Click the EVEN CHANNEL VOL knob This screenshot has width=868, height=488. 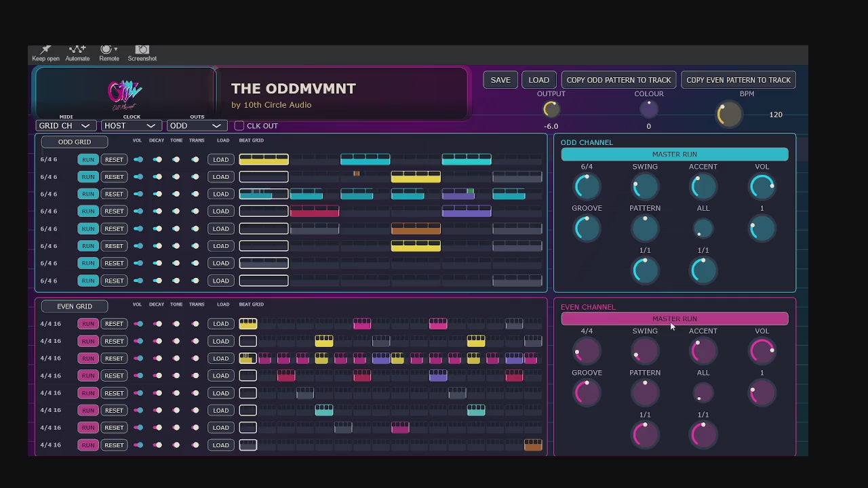click(762, 350)
